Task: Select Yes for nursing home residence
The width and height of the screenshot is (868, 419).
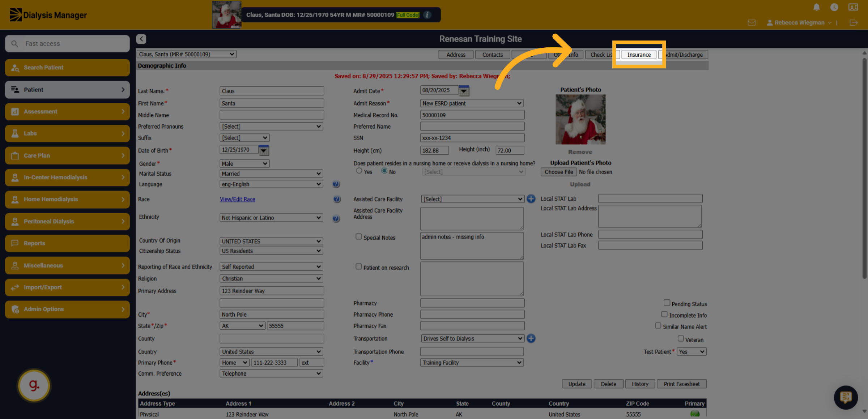Action: click(359, 171)
